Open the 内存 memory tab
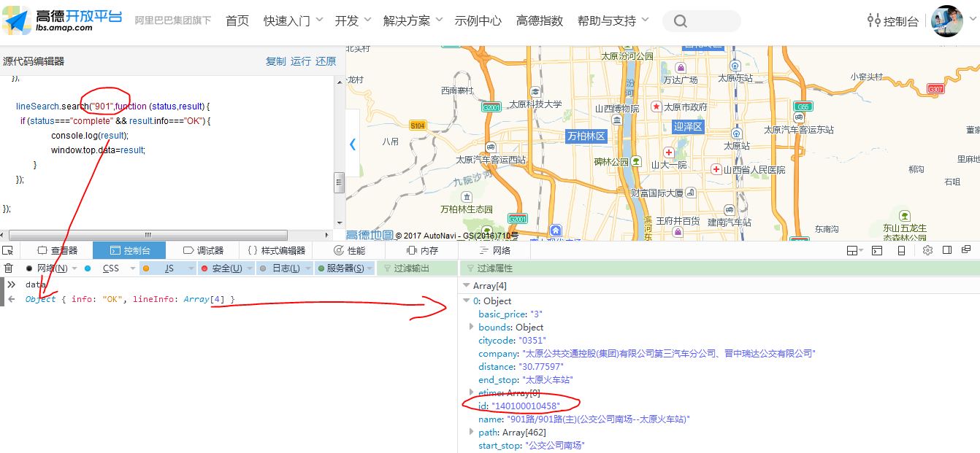The height and width of the screenshot is (453, 980). [x=421, y=250]
